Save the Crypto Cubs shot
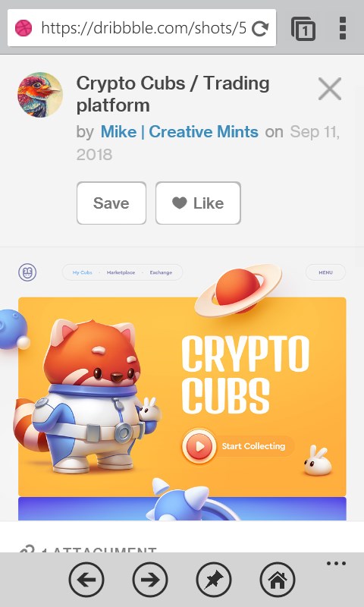Viewport: 364px width, 607px height. (111, 203)
